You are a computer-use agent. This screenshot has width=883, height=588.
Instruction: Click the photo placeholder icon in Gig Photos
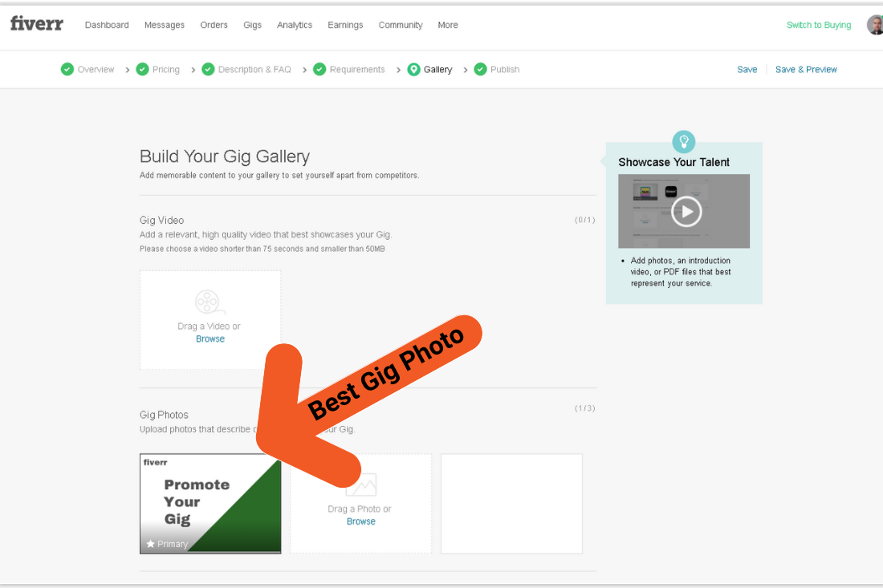[x=360, y=485]
